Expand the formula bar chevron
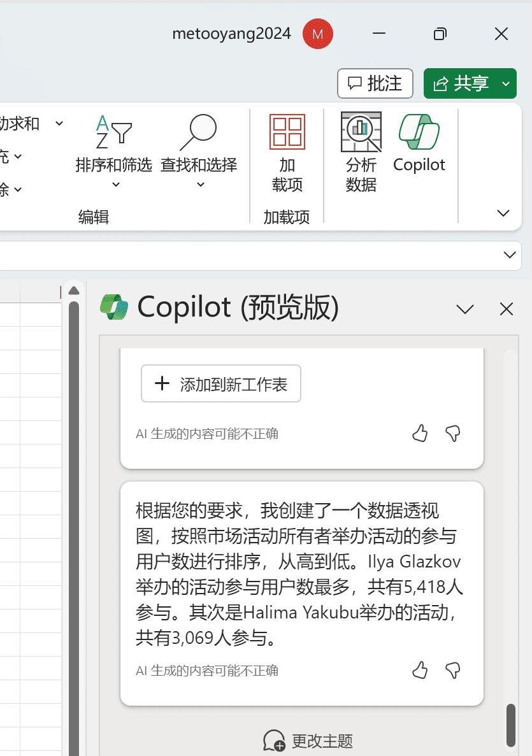 [509, 255]
